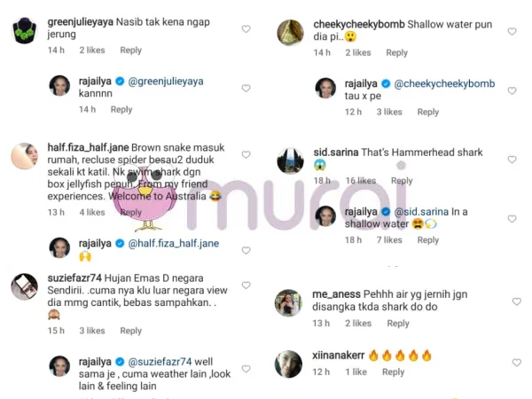Like half.fiza_half.jane's Brown snake comment

coord(246,154)
